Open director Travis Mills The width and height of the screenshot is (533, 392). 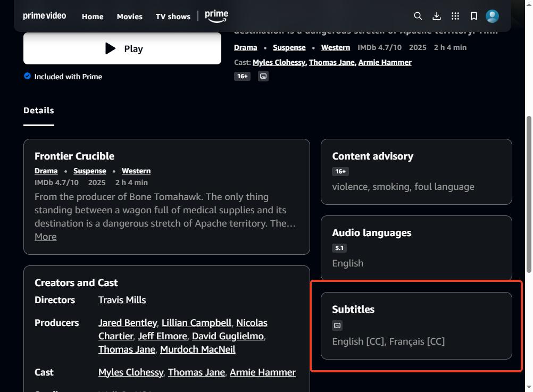tap(122, 300)
